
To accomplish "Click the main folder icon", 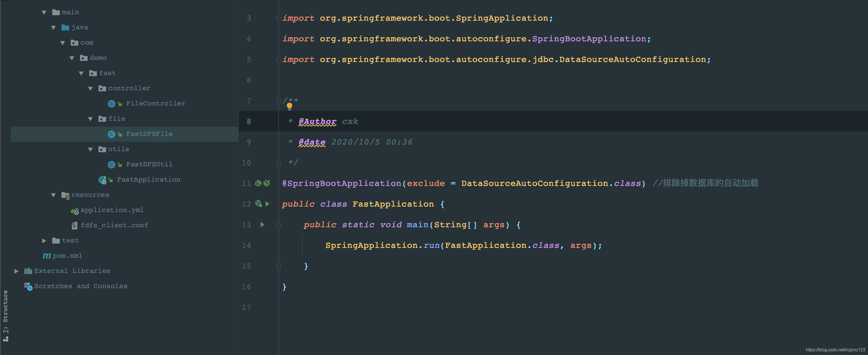I will coord(56,12).
